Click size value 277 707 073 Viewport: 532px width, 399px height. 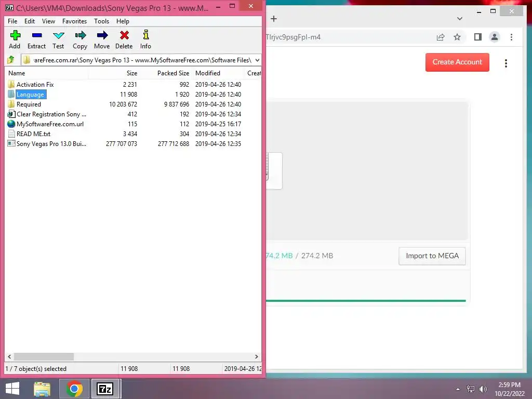coord(121,144)
